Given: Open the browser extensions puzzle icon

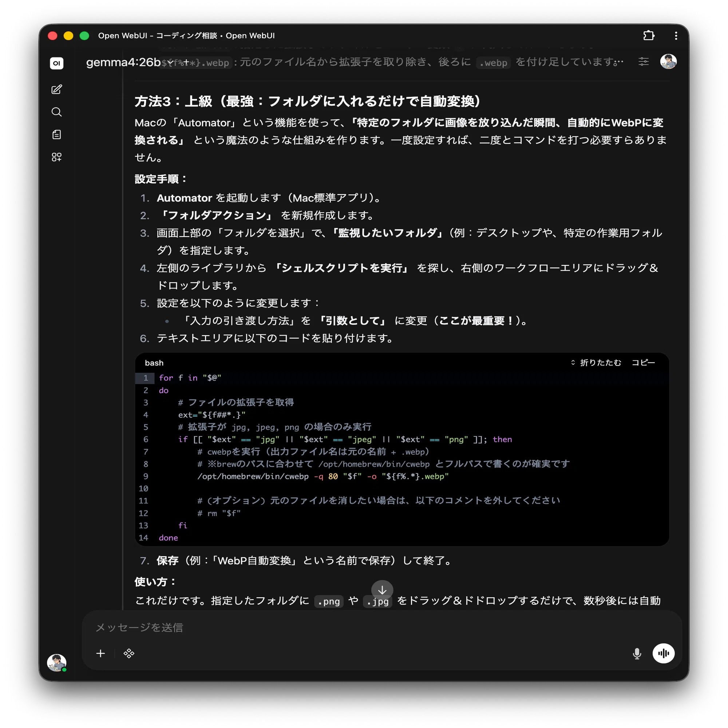Looking at the screenshot, I should pos(649,35).
